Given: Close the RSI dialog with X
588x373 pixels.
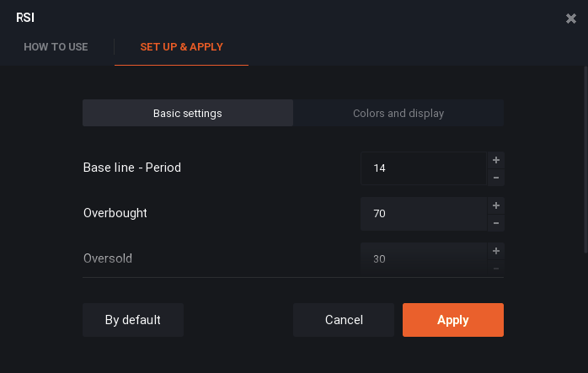Looking at the screenshot, I should 571,19.
